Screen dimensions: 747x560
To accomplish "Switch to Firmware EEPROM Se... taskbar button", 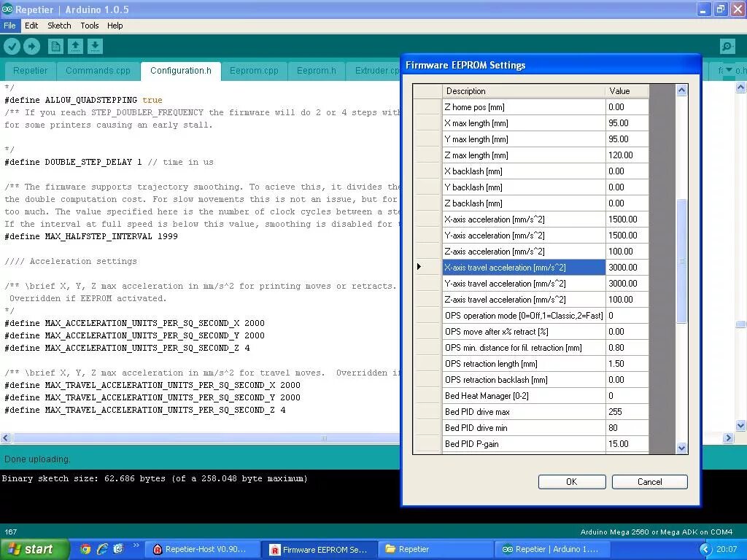I will (x=320, y=550).
